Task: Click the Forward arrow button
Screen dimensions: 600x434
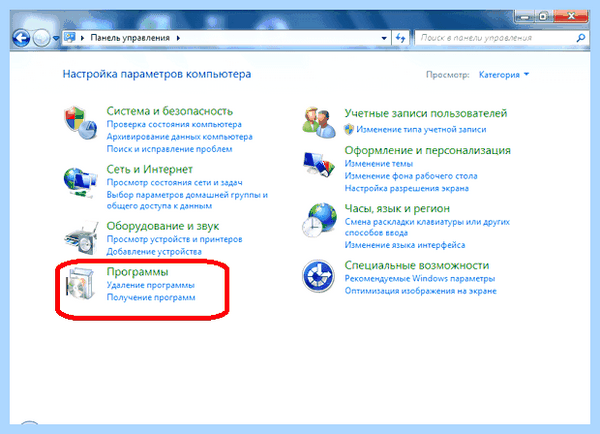Action: [41, 38]
